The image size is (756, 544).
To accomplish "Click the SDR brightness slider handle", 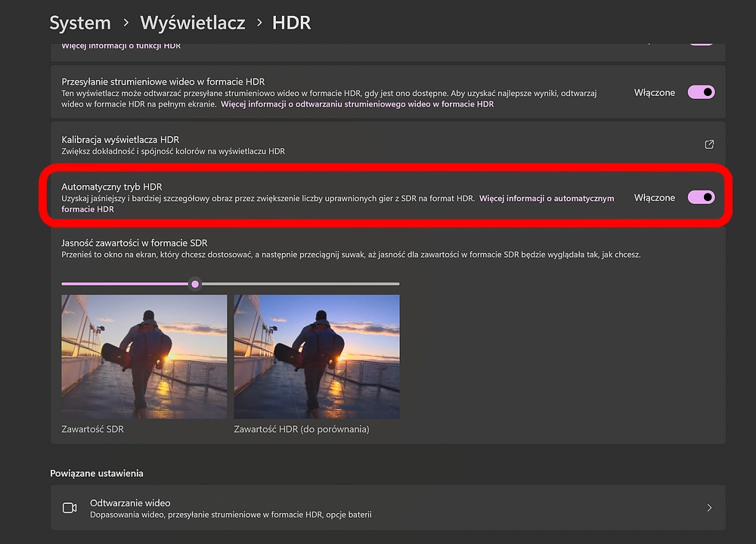I will pos(195,284).
